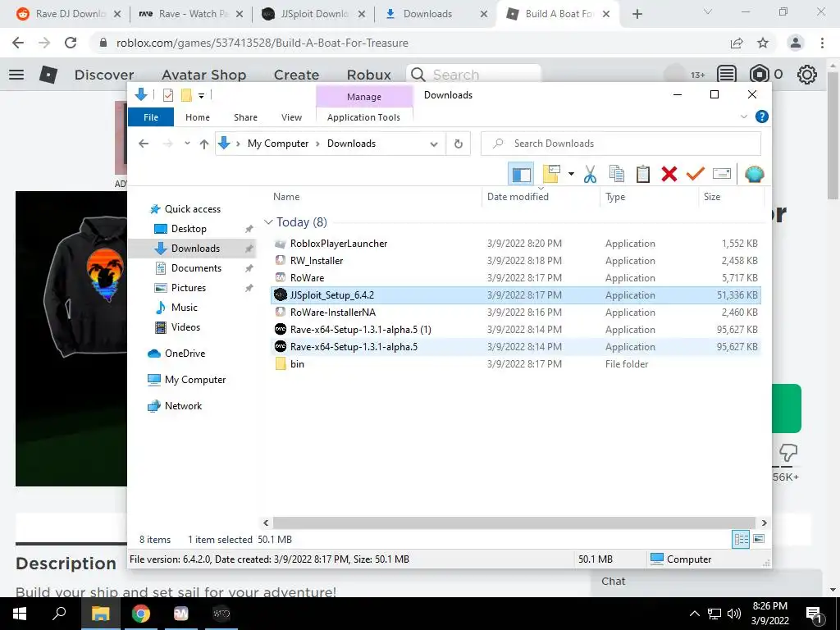Select the RW_Installer file

[x=515, y=261]
